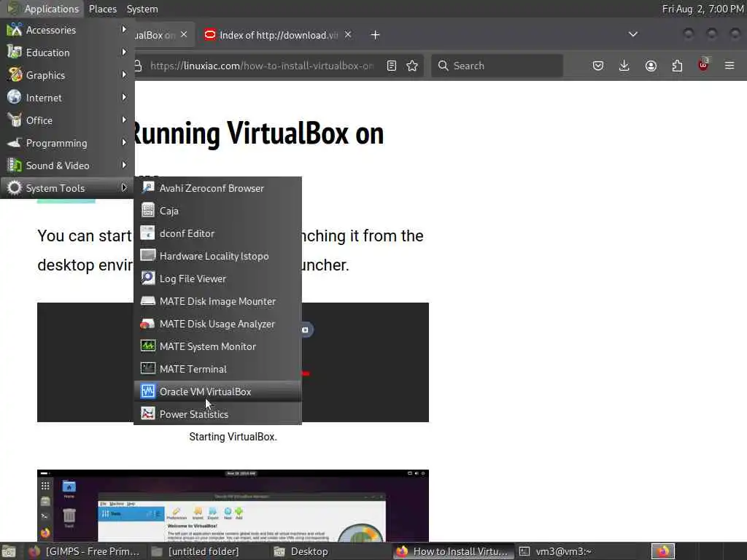
Task: Click the Education category icon
Action: pyautogui.click(x=15, y=52)
